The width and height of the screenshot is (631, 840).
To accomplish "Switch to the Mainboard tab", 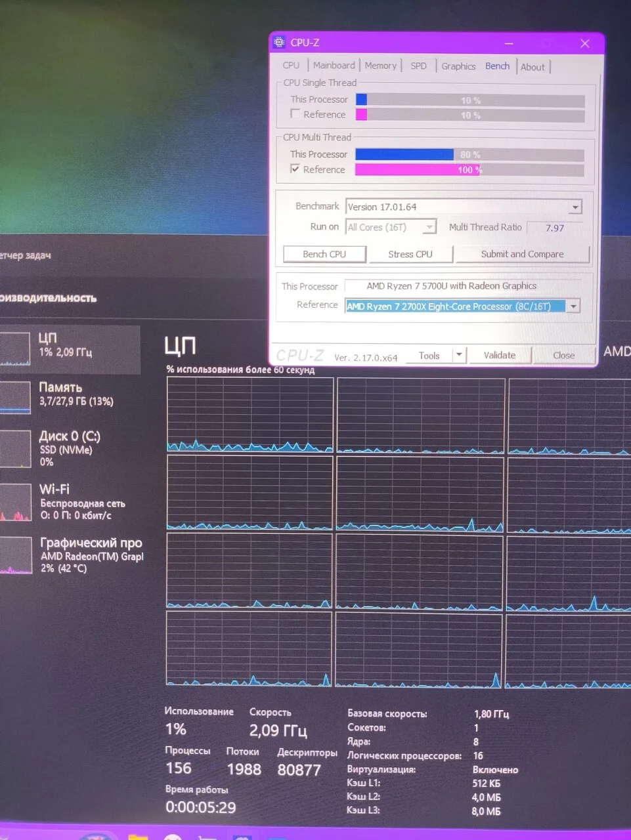I will tap(334, 66).
